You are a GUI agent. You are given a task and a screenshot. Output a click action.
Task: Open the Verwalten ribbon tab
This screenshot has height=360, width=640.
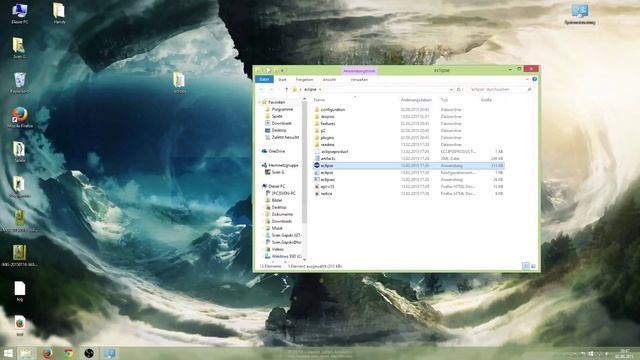pyautogui.click(x=359, y=80)
